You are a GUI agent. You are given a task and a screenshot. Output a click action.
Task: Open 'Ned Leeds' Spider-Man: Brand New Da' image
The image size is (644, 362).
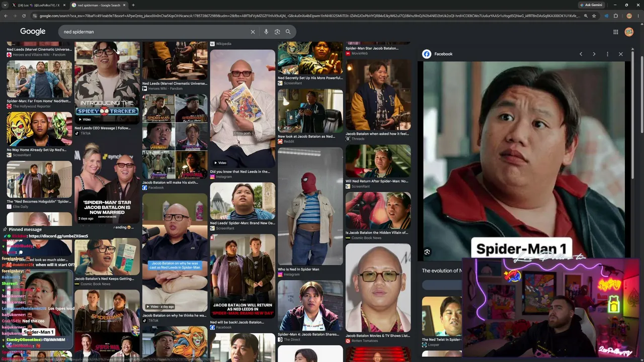243,202
